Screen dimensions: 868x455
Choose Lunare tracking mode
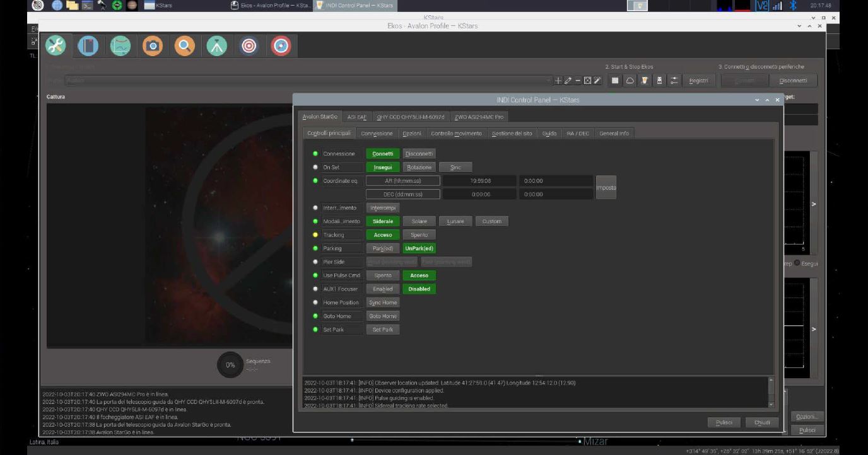point(455,221)
